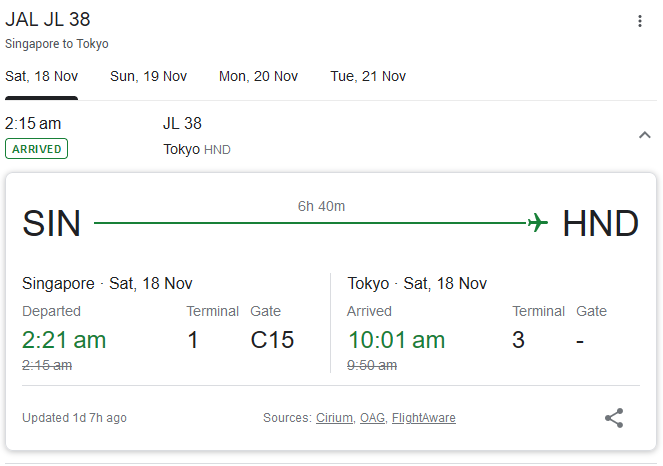Viewport: 663px width, 466px height.
Task: Switch to the Sun, 19 Nov tab
Action: pos(148,76)
